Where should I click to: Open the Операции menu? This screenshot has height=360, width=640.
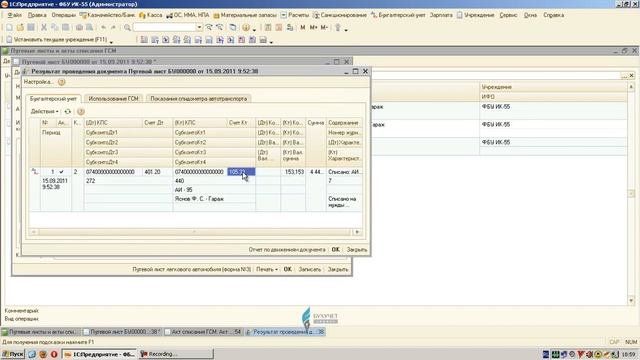pos(64,15)
